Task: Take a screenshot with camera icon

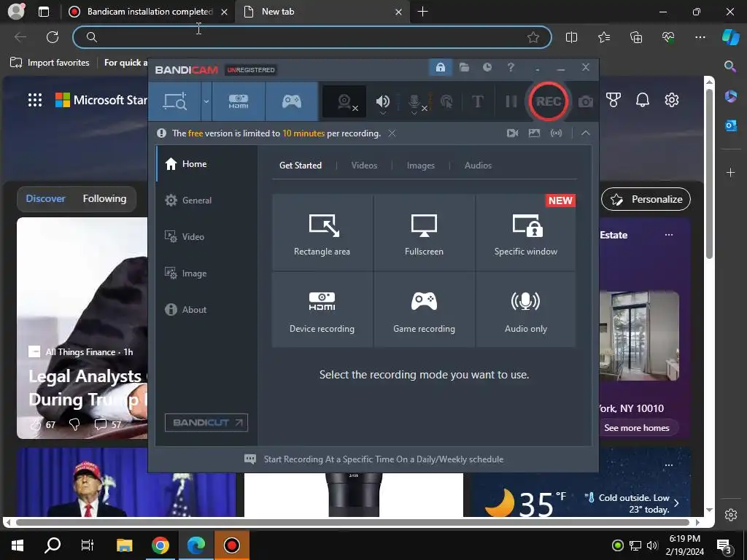Action: (586, 101)
